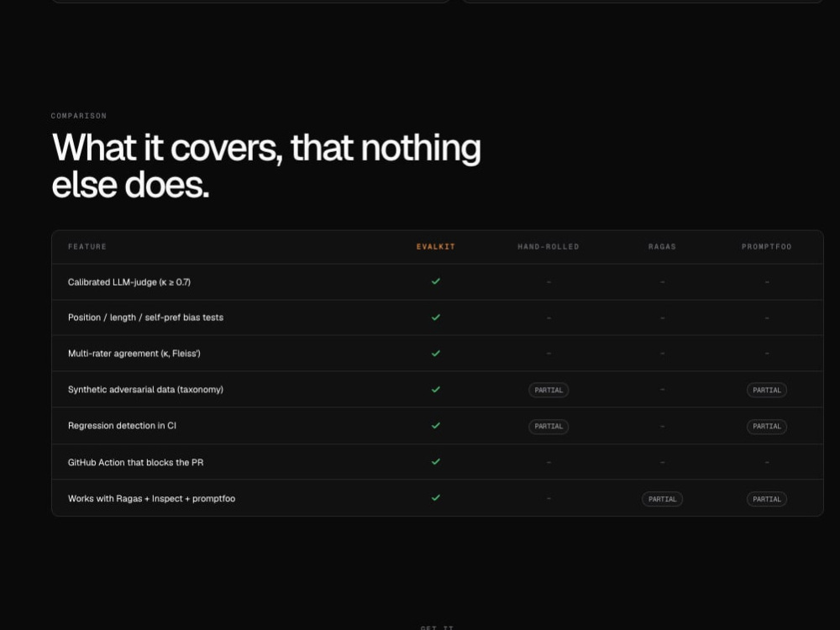Click the checkmark in Works with Ragas row

(x=435, y=497)
